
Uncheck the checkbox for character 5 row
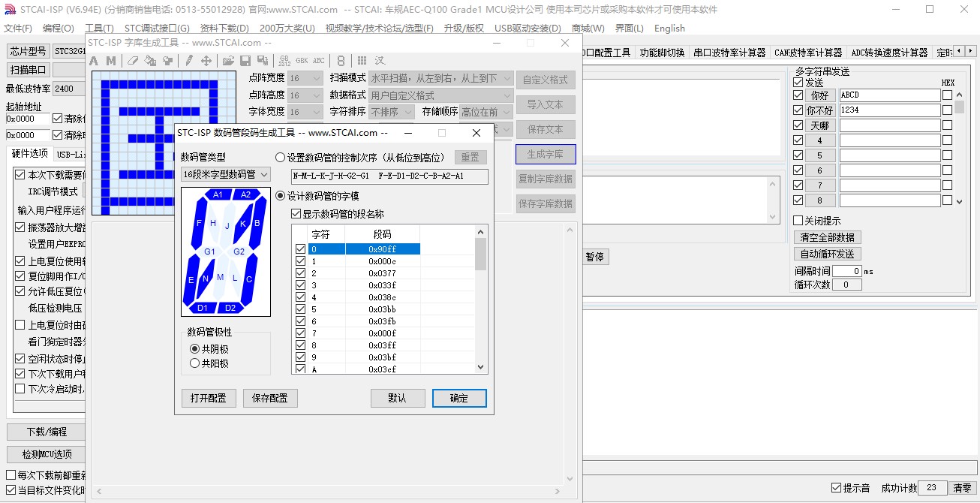301,309
